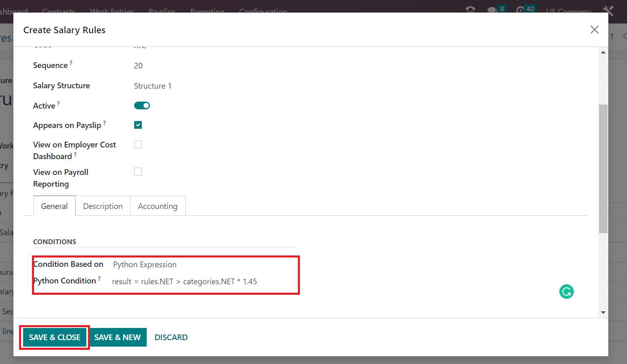This screenshot has width=627, height=364.
Task: Toggle the Active switch
Action: [x=142, y=105]
